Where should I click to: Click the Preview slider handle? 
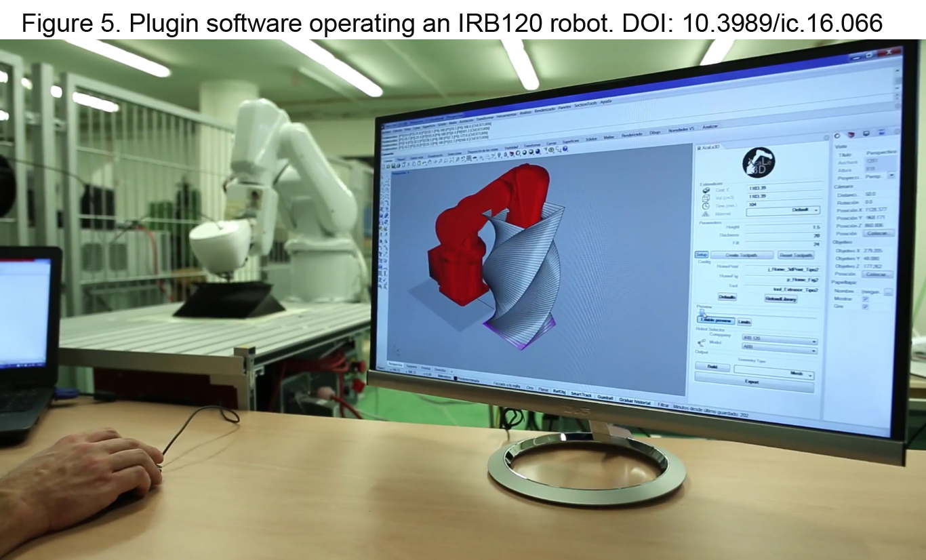point(702,313)
